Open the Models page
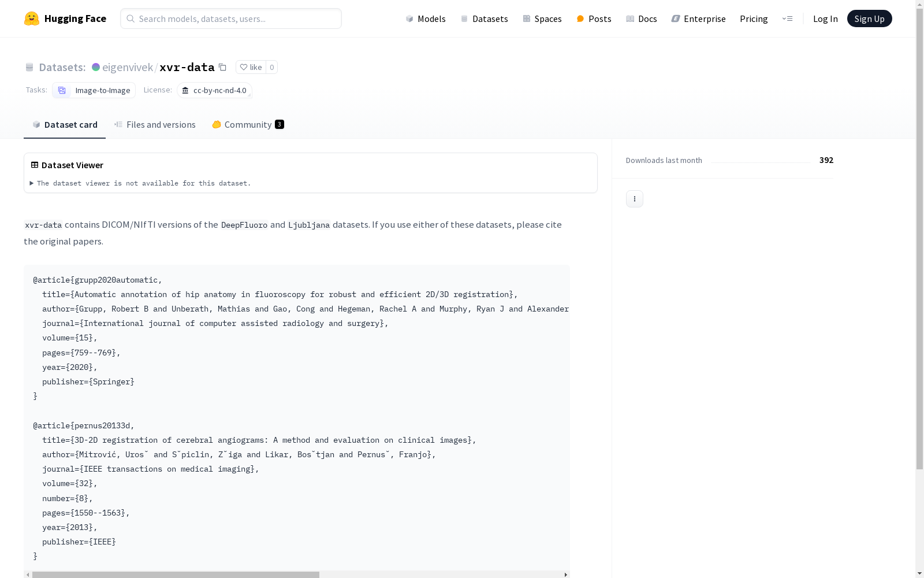Viewport: 924px width, 578px height. pos(426,18)
